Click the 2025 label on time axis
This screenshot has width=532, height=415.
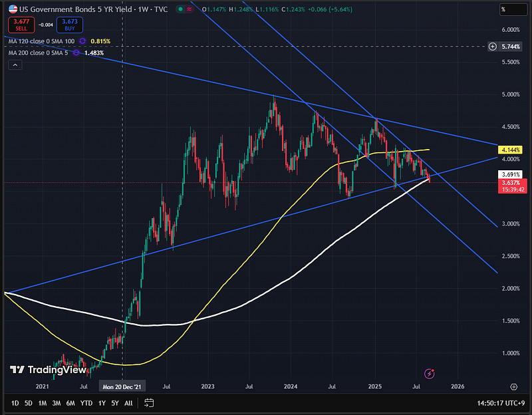tap(375, 386)
